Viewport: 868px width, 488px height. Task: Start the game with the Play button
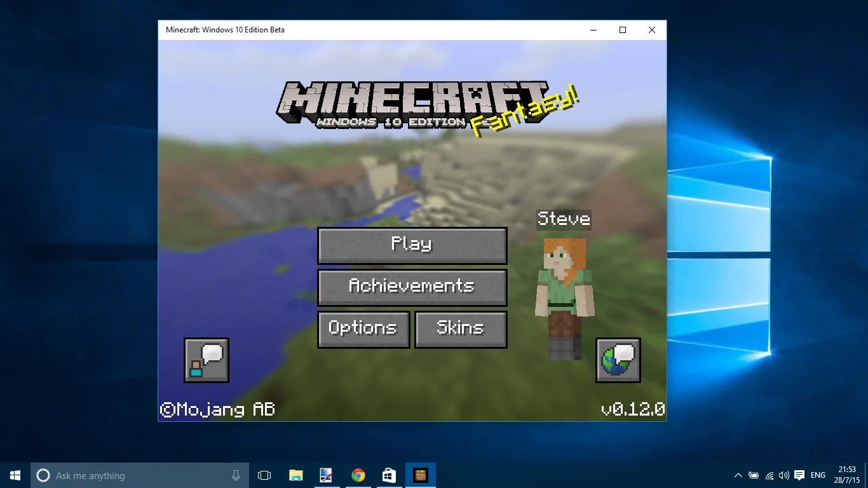tap(412, 245)
